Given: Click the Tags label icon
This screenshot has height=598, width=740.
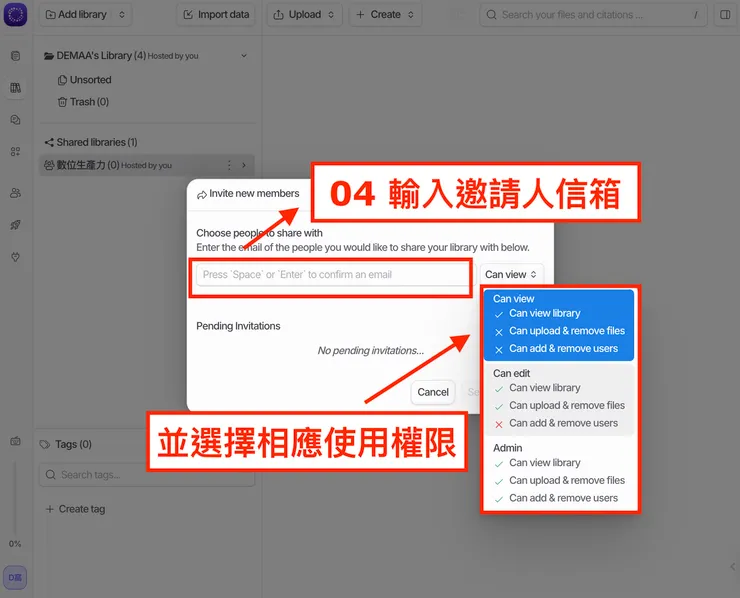Looking at the screenshot, I should pos(45,444).
